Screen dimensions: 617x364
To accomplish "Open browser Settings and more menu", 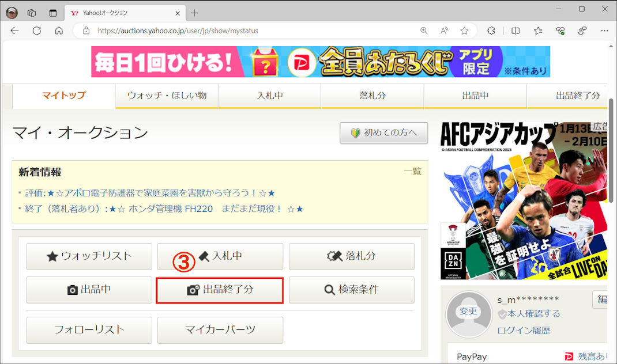I will (x=604, y=31).
